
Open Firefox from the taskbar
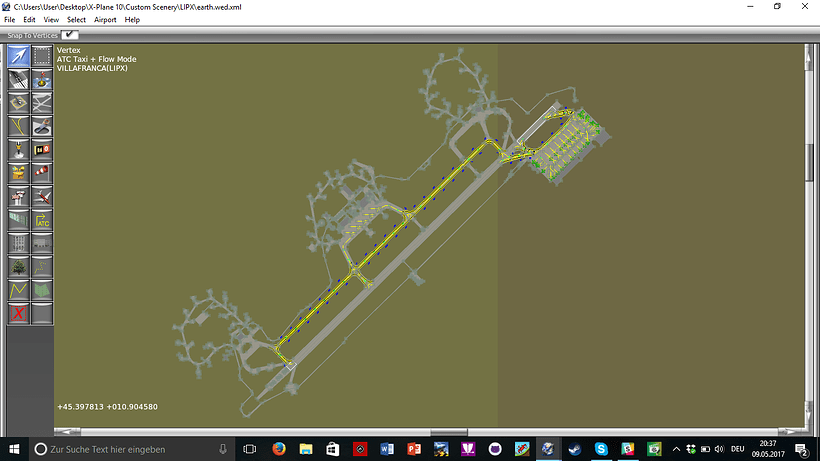(x=279, y=449)
